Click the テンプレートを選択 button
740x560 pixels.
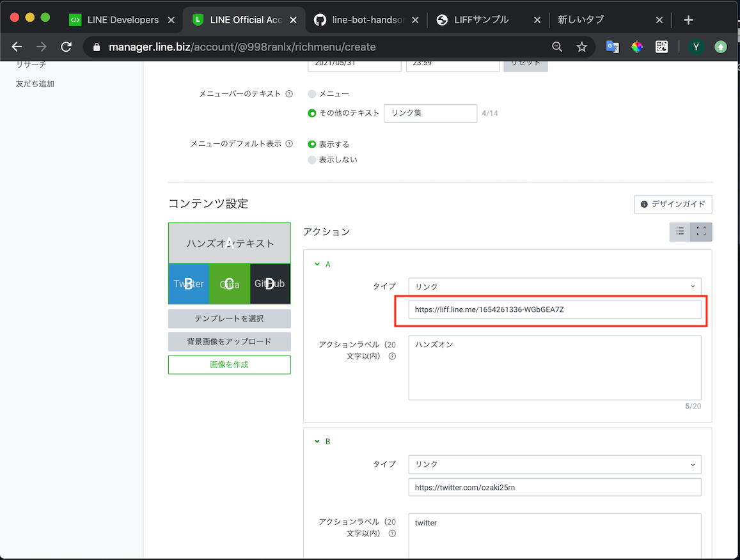[x=230, y=318]
